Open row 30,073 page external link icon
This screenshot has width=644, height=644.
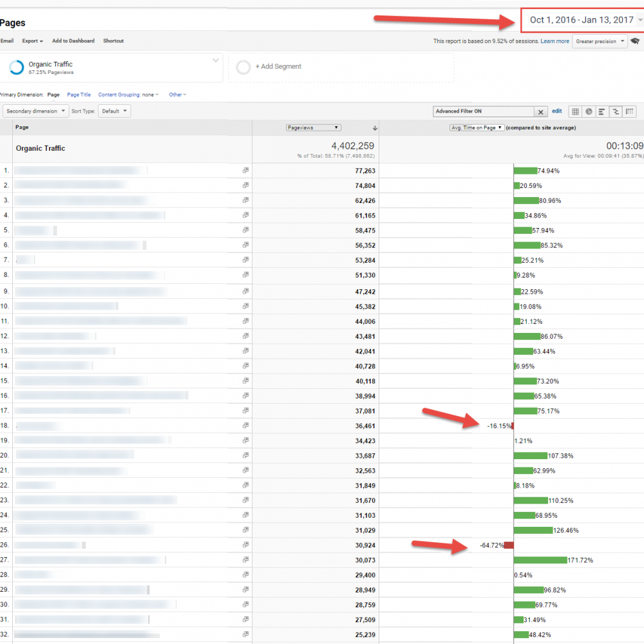[245, 560]
